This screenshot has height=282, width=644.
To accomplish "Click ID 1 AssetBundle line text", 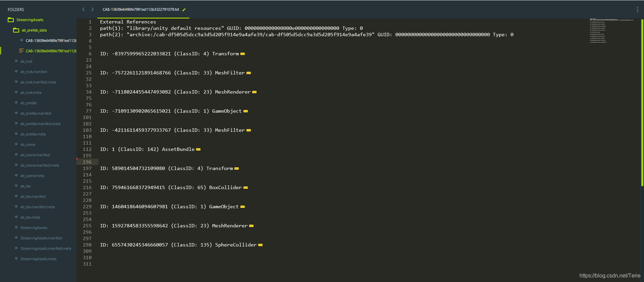I will 147,149.
